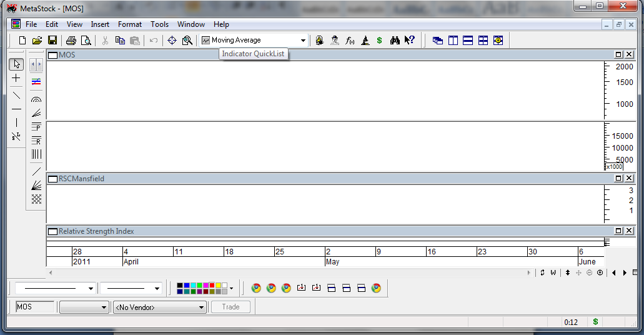The image size is (644, 335).
Task: Select the R retracement lines tool
Action: tap(37, 141)
